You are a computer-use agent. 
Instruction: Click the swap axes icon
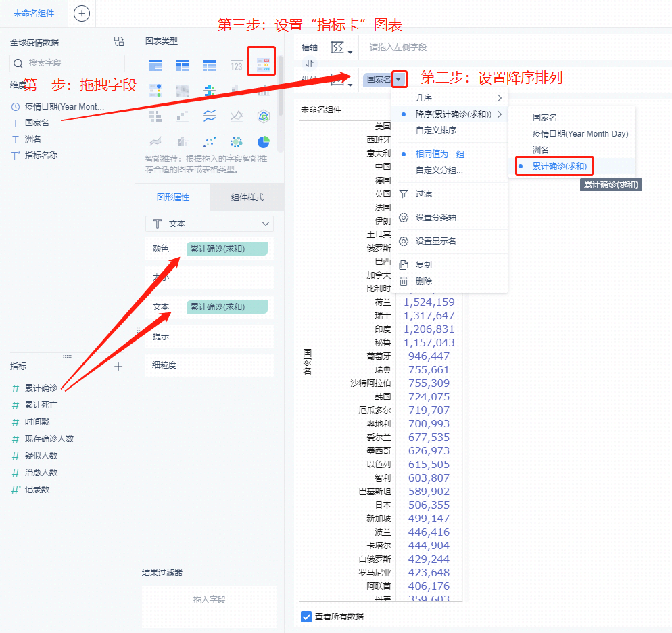pos(310,62)
